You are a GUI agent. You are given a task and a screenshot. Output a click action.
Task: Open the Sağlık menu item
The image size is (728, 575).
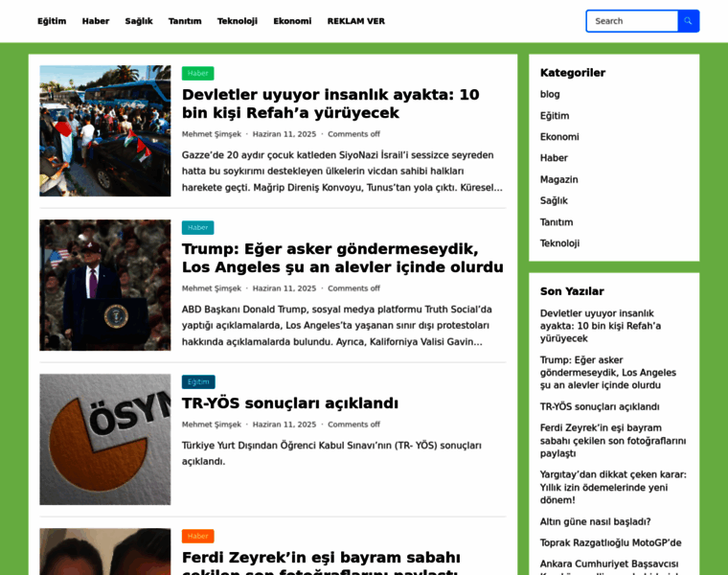click(139, 21)
